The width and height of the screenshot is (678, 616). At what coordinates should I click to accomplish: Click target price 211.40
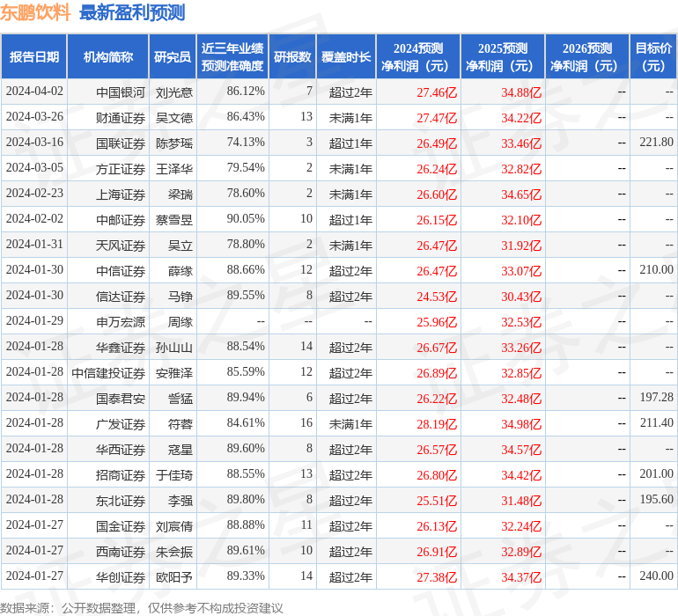point(656,422)
